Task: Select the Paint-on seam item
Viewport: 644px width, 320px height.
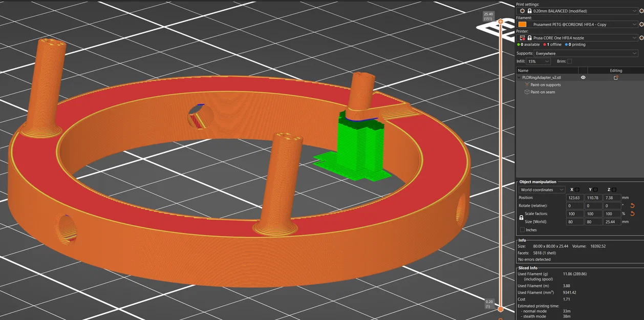Action: tap(543, 92)
